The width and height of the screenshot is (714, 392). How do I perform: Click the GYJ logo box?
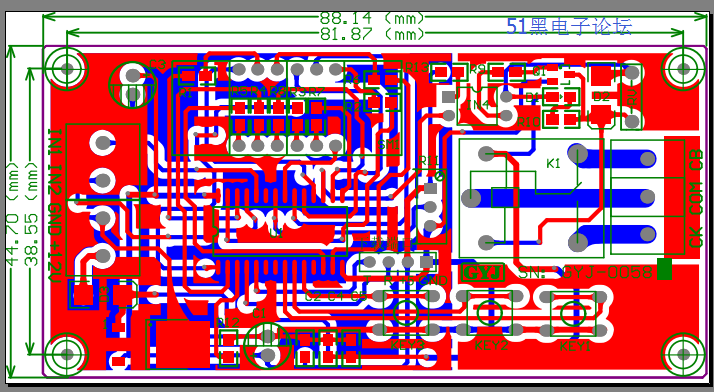coord(483,273)
